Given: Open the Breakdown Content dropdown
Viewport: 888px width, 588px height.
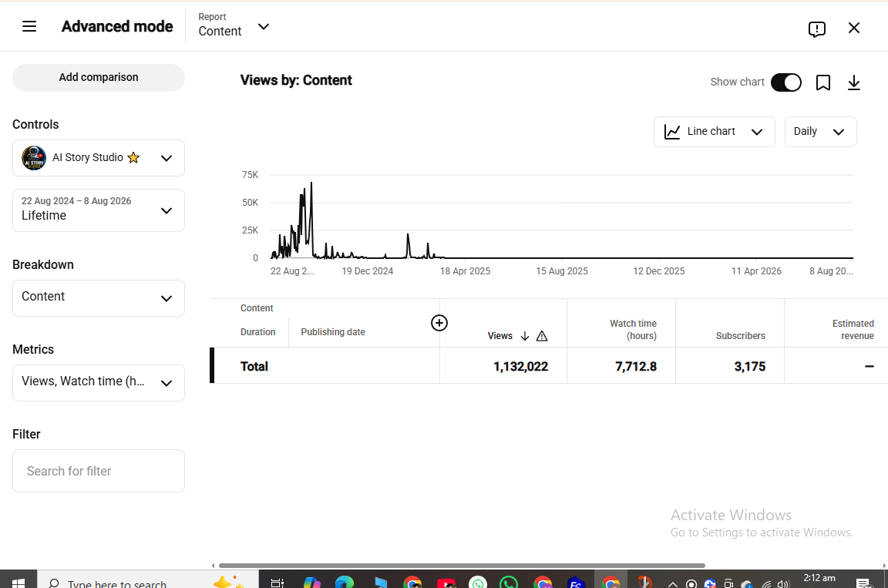Looking at the screenshot, I should click(x=99, y=298).
